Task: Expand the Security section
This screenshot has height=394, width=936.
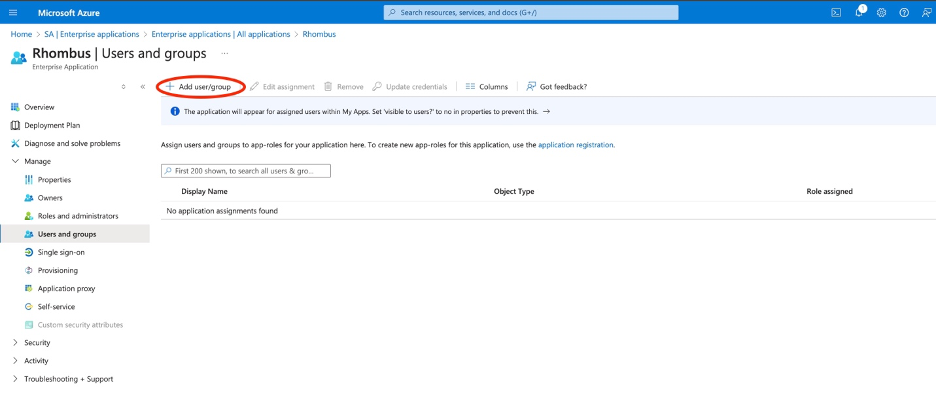Action: [x=15, y=343]
